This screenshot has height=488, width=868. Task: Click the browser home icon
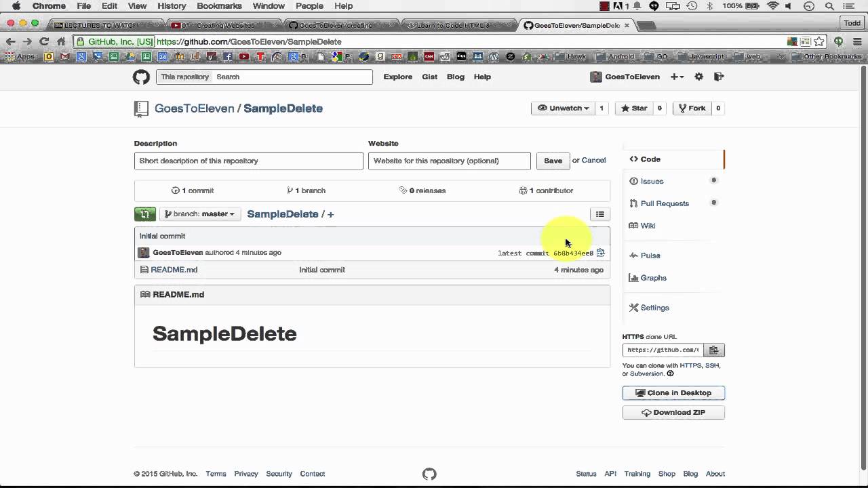pos(61,41)
